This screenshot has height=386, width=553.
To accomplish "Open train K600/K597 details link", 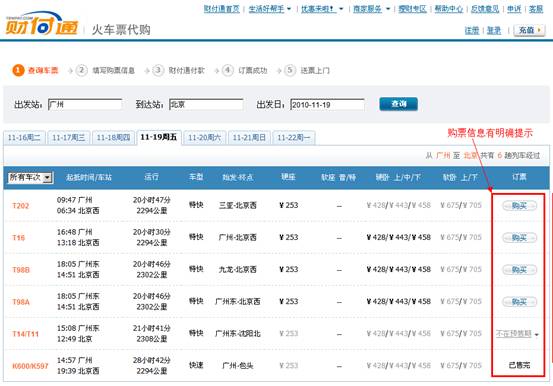I will [30, 366].
